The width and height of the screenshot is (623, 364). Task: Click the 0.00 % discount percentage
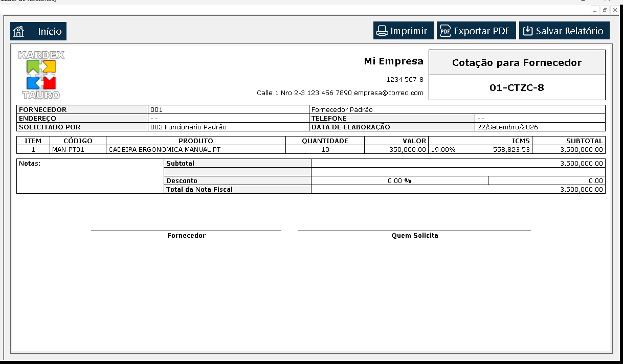pos(399,180)
